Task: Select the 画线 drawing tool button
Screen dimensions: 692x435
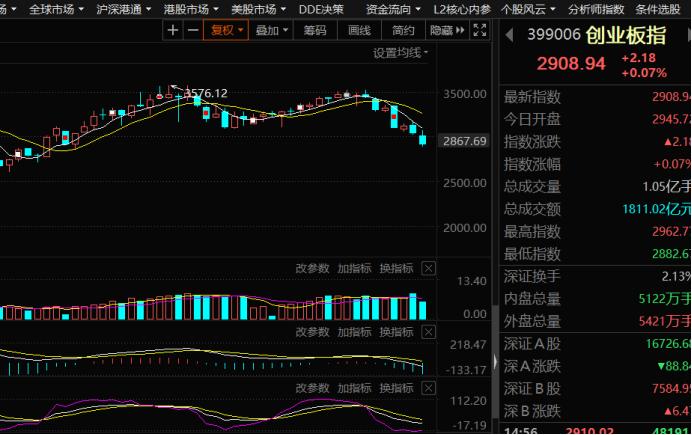Action: [359, 30]
